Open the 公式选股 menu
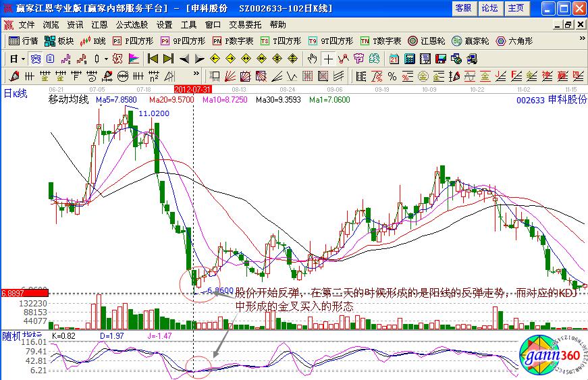The height and width of the screenshot is (380, 588). (132, 24)
